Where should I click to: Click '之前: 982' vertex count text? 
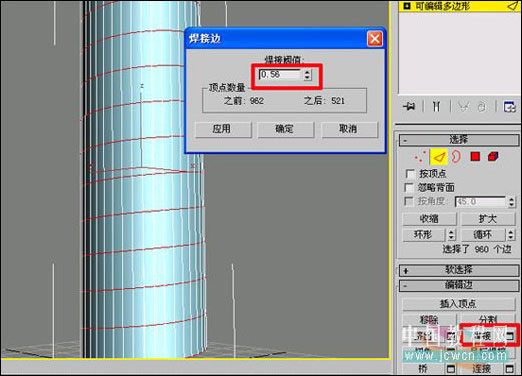pyautogui.click(x=244, y=101)
